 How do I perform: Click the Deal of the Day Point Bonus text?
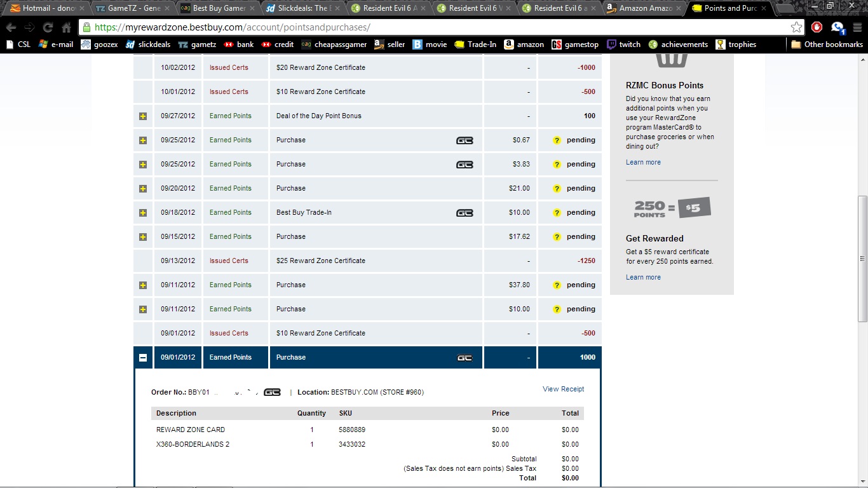(x=319, y=116)
